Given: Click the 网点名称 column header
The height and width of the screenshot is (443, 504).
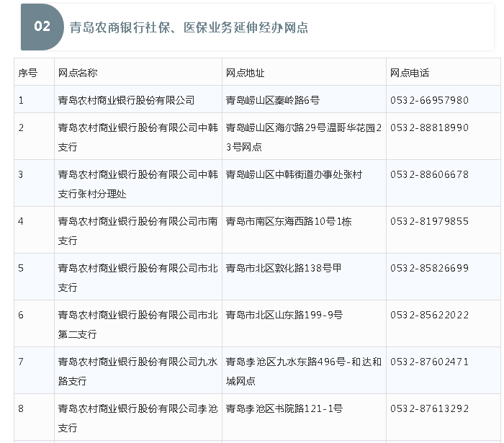Looking at the screenshot, I should (78, 73).
